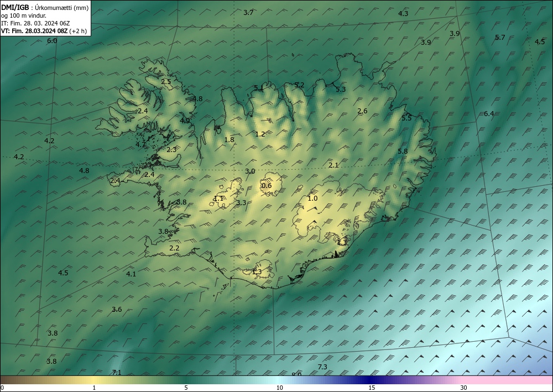Click the 3.3 value in central Iceland
This screenshot has height=392, width=553.
point(241,203)
